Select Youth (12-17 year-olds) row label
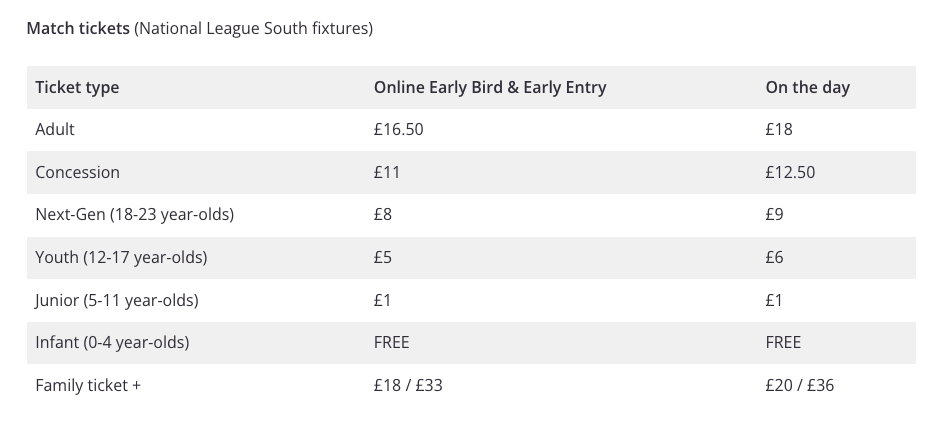Screen dimensions: 948x426 point(121,257)
